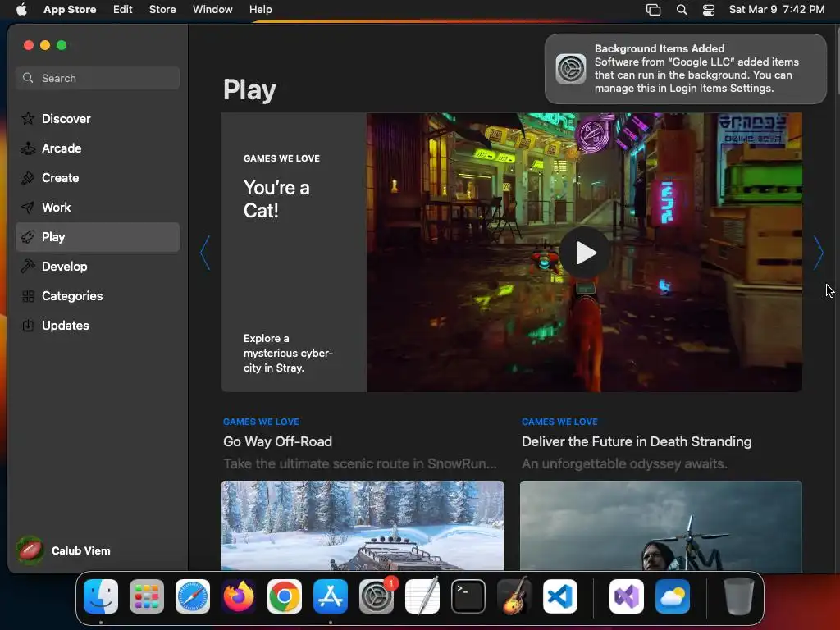Open Launchpad from the Dock
Viewport: 840px width, 630px height.
147,596
